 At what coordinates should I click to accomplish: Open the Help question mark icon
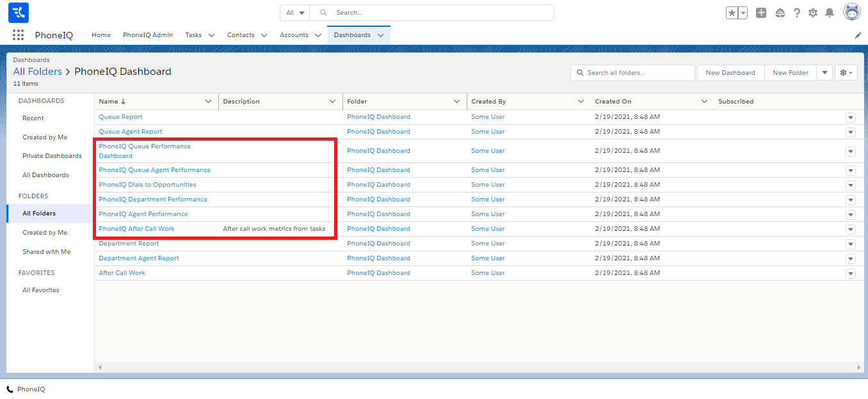coord(797,13)
